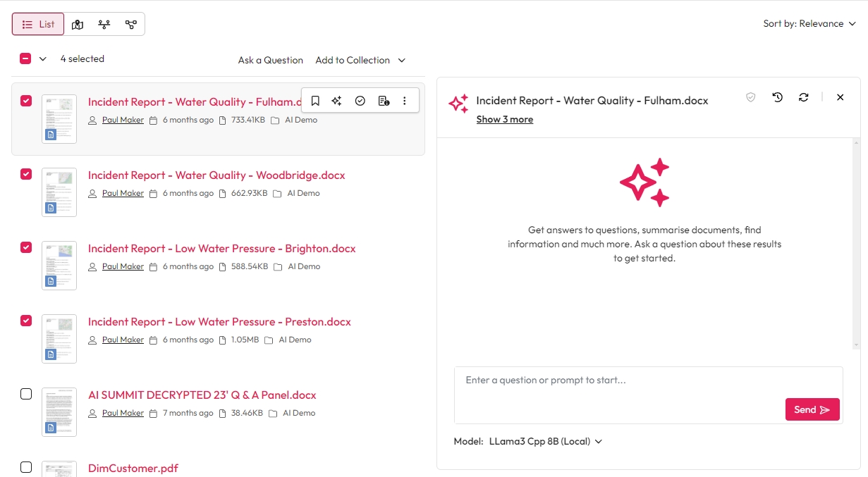Uncheck the Woodbridge incident report checkbox
This screenshot has width=868, height=477.
(x=26, y=174)
